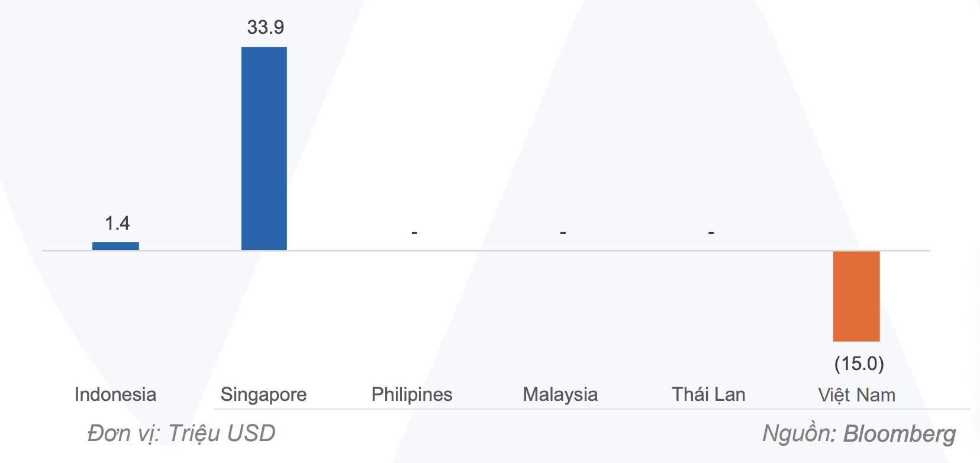Click the Việt Nam axis label
980x463 pixels.
856,395
